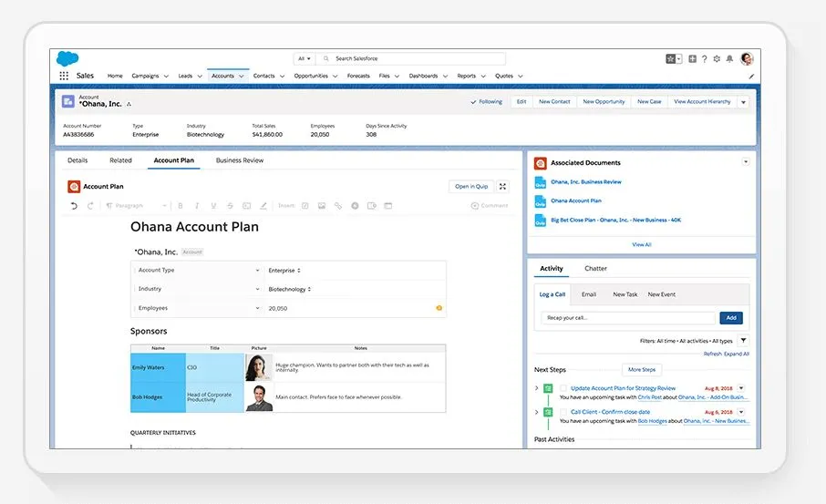This screenshot has width=826, height=504.
Task: Open the Home navigation tab
Action: coord(115,76)
